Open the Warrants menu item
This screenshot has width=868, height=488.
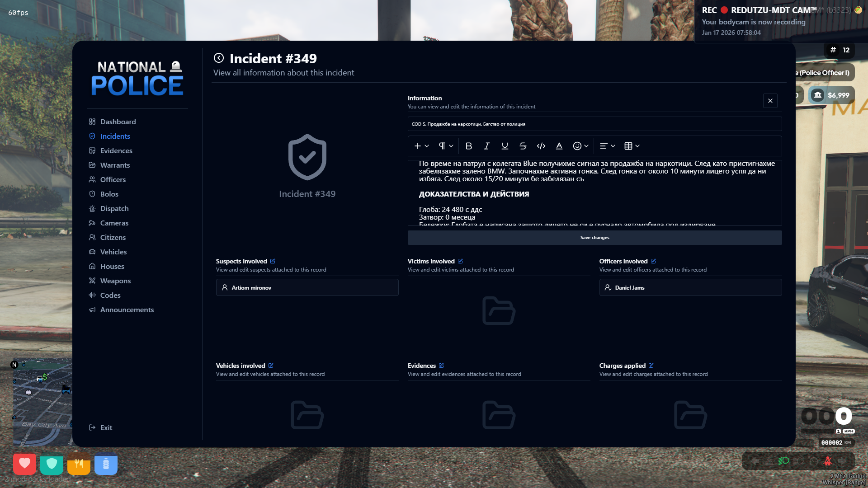(115, 165)
